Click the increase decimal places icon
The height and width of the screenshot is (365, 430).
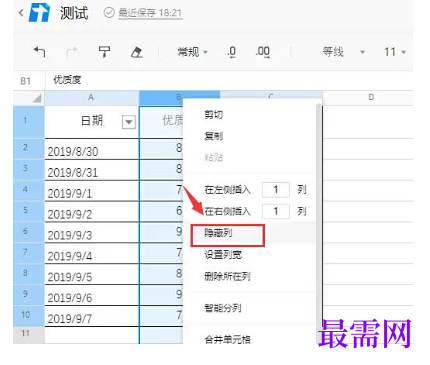(x=263, y=52)
